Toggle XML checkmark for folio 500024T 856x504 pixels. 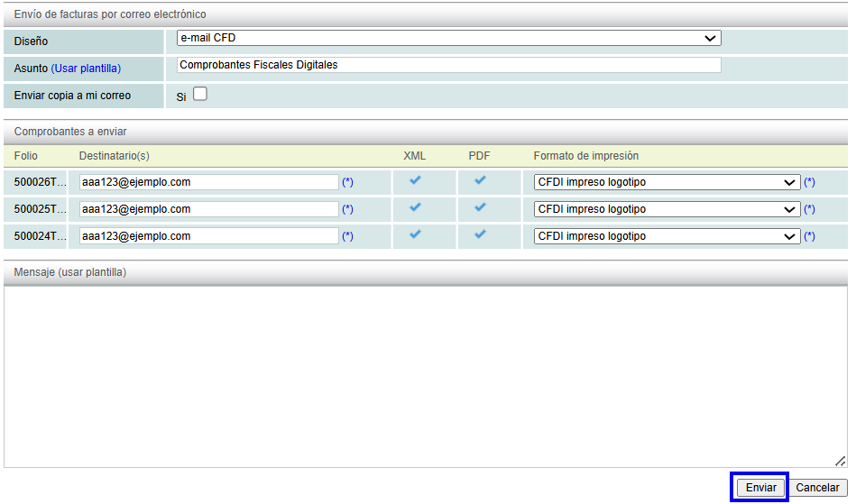pos(415,234)
